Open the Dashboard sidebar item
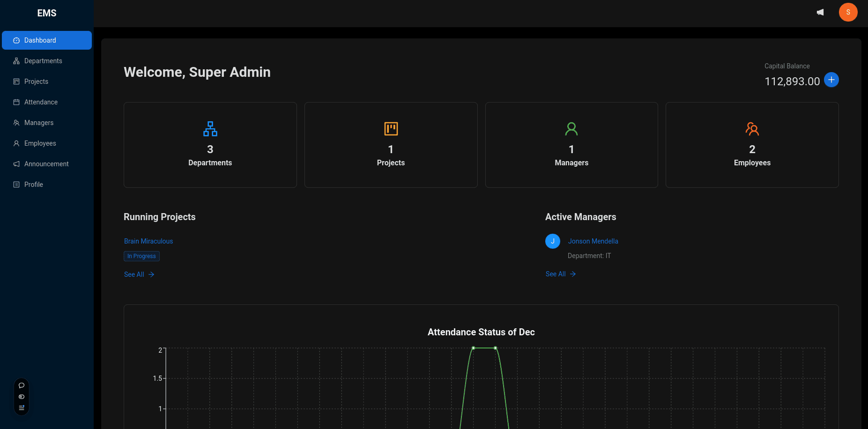This screenshot has height=429, width=868. point(47,40)
